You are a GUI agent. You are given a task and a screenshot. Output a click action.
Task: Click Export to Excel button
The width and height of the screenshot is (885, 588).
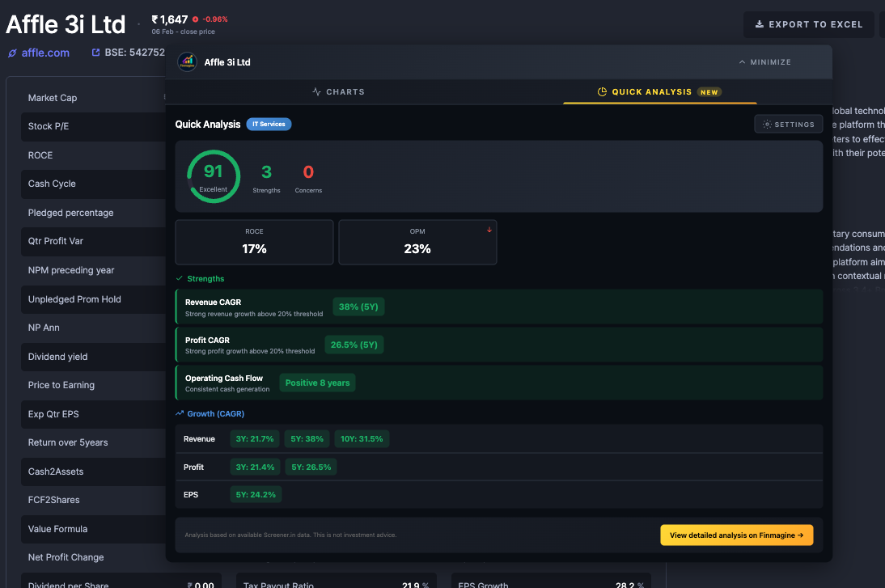click(x=808, y=24)
